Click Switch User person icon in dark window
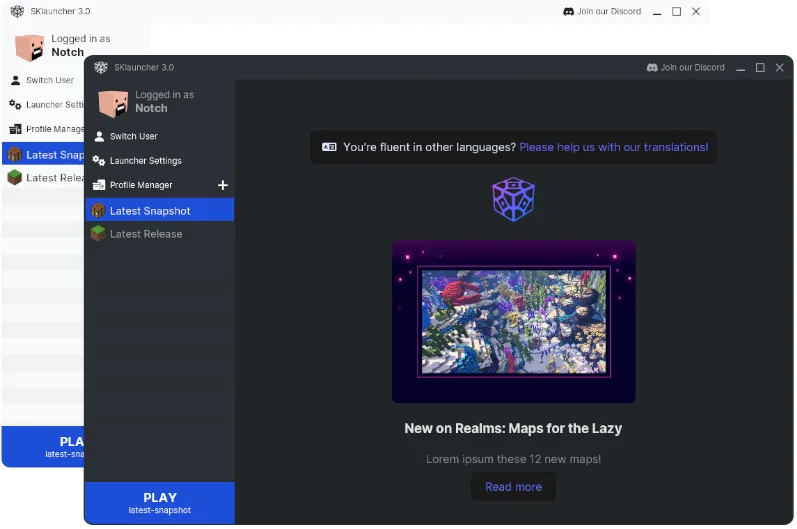This screenshot has width=797, height=529. coord(99,136)
